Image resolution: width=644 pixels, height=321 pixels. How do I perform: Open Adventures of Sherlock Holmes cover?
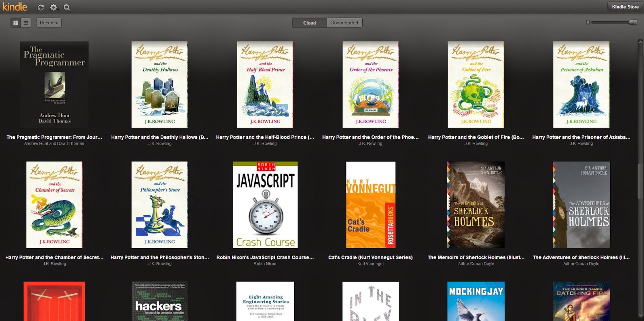point(582,205)
